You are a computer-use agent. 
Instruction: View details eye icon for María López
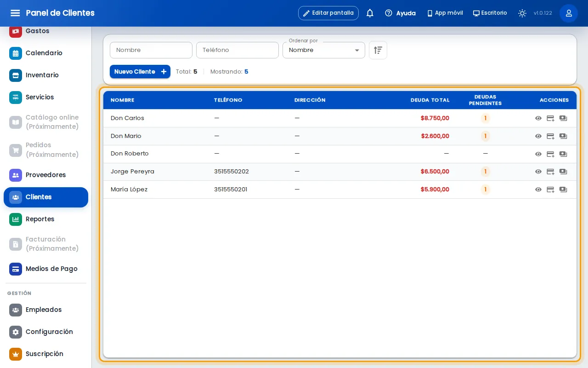point(538,190)
